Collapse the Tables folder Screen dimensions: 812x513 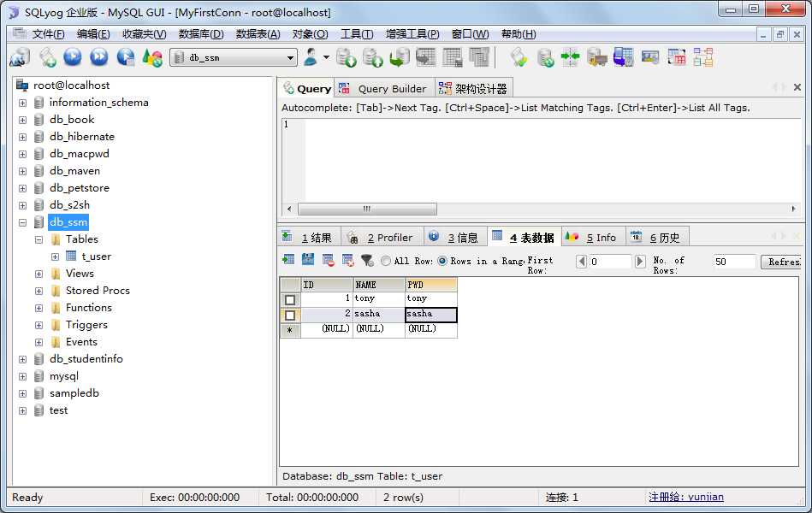[39, 239]
